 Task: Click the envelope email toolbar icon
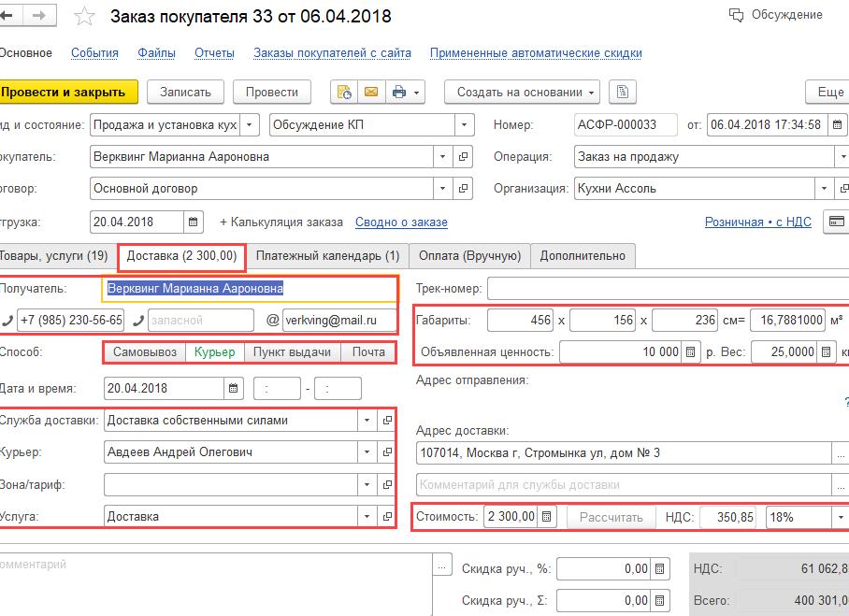point(371,92)
